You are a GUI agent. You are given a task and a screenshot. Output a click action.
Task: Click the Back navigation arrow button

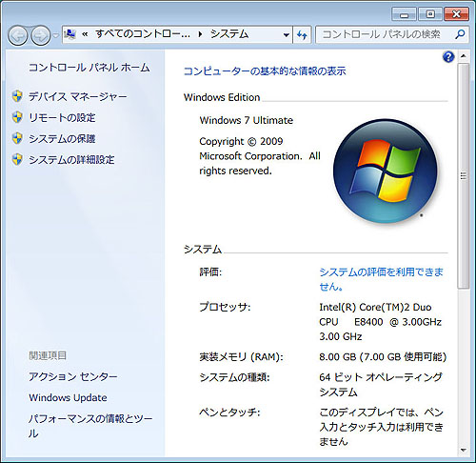coord(18,35)
